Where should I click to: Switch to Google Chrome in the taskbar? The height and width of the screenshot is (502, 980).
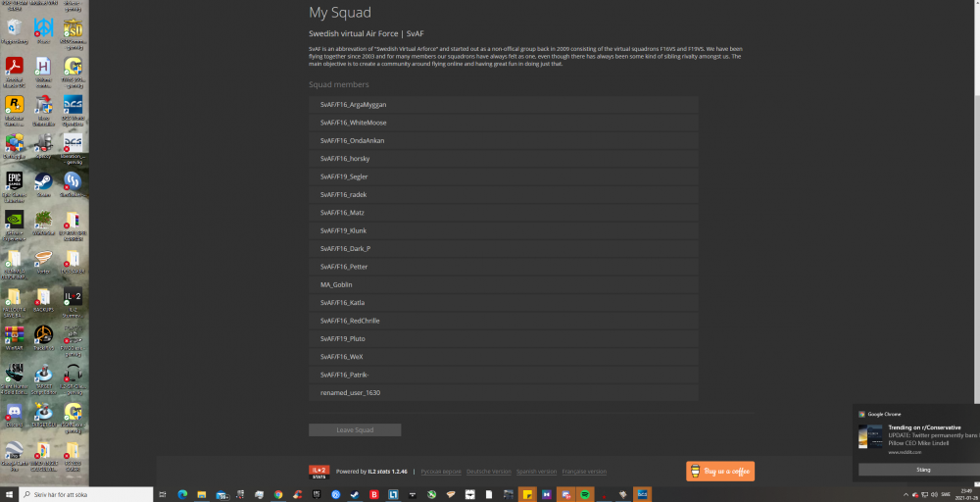pyautogui.click(x=278, y=494)
